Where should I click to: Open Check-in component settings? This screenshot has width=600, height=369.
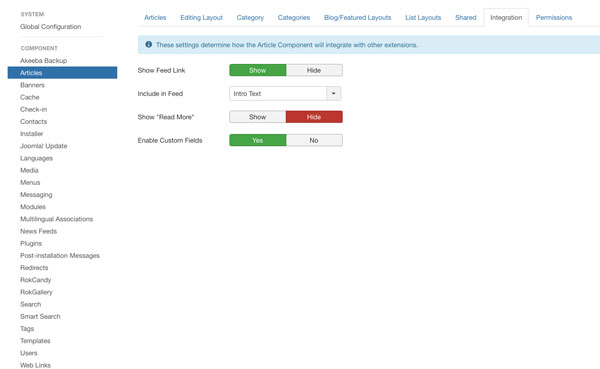coord(33,109)
